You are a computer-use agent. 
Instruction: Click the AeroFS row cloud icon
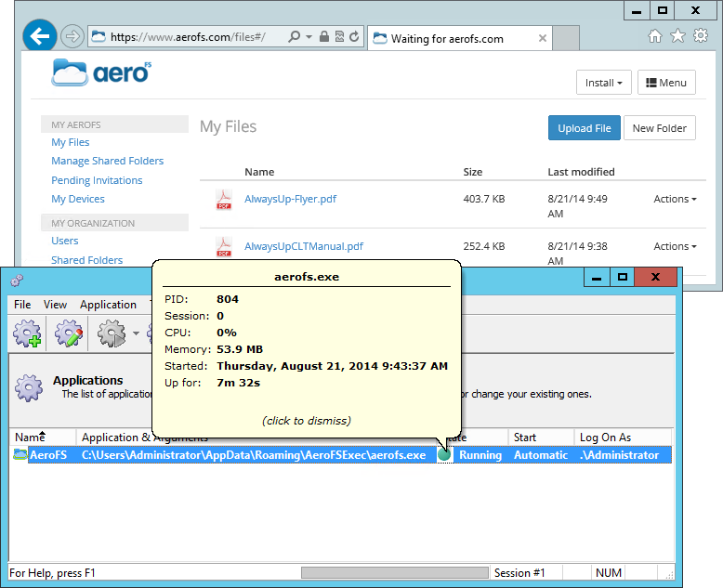(x=20, y=455)
